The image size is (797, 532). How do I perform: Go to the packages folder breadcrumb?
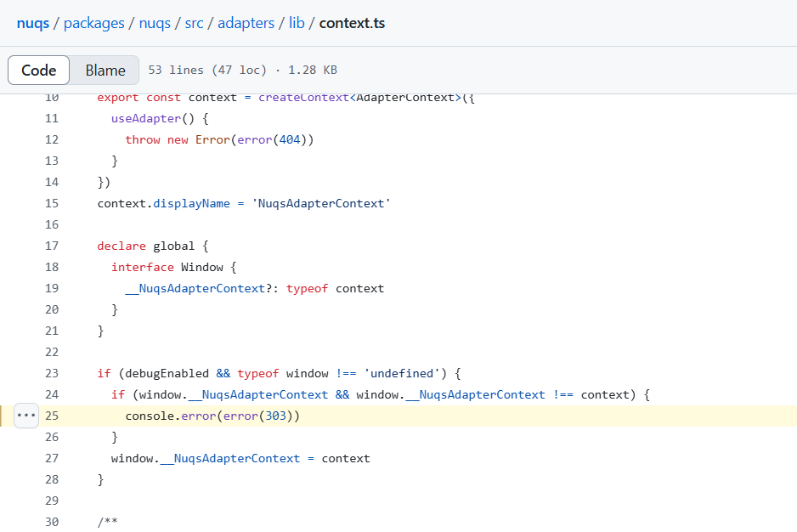coord(94,24)
